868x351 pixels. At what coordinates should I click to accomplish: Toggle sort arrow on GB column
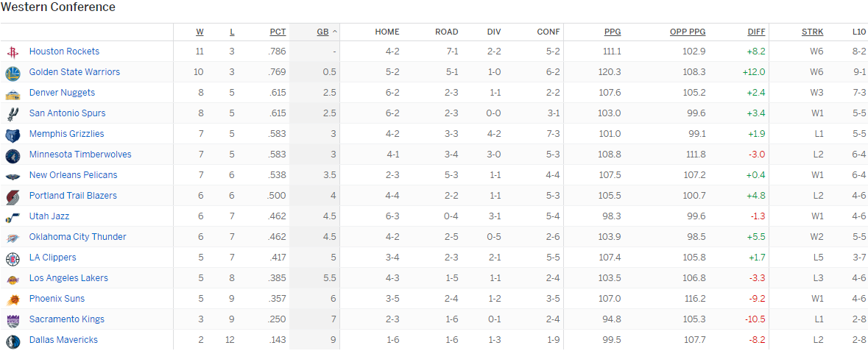point(335,32)
